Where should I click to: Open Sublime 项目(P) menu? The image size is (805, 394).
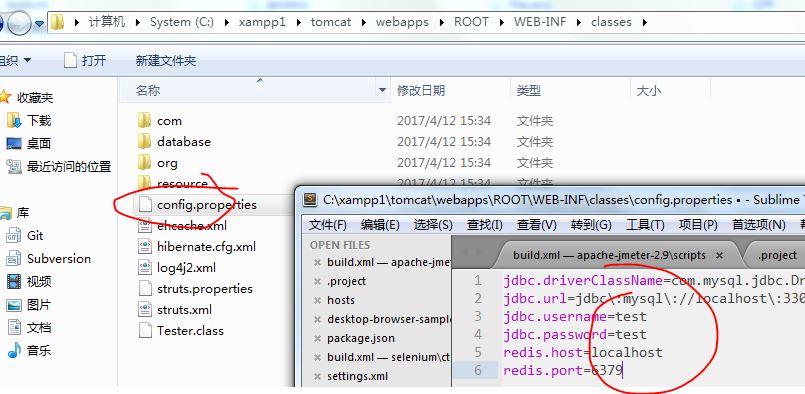pyautogui.click(x=698, y=224)
